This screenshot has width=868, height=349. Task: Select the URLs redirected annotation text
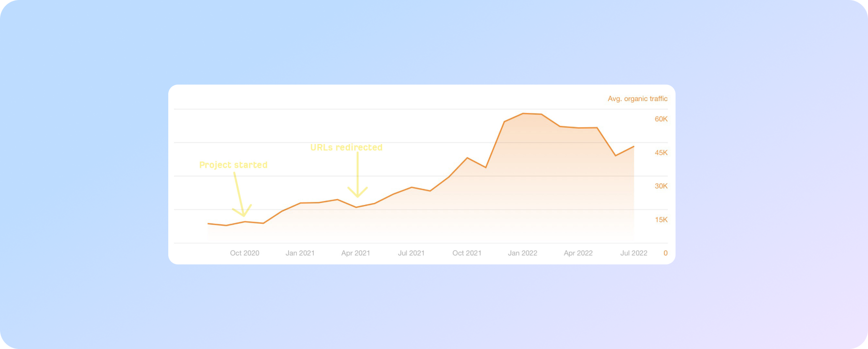click(346, 147)
